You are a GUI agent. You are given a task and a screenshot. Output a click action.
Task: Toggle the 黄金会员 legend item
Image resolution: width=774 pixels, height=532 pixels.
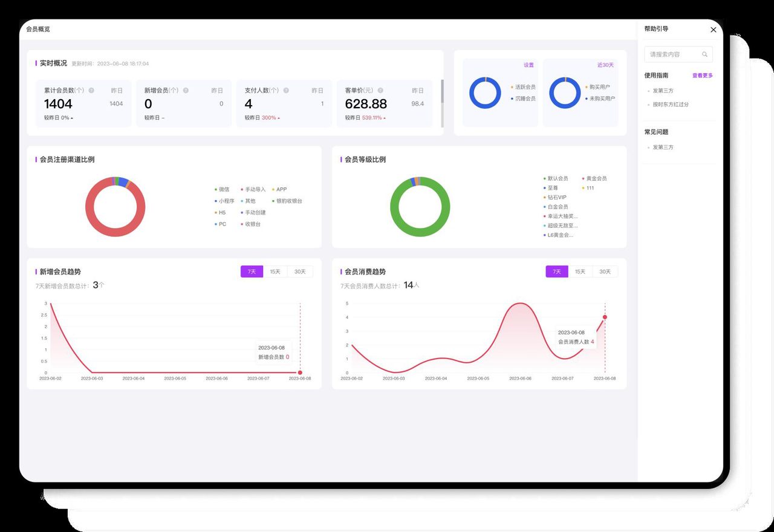594,178
